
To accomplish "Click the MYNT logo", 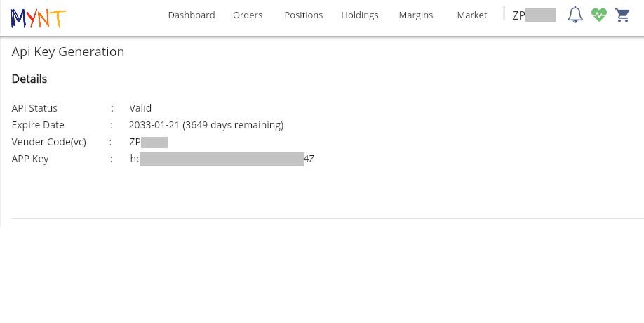I will tap(38, 17).
